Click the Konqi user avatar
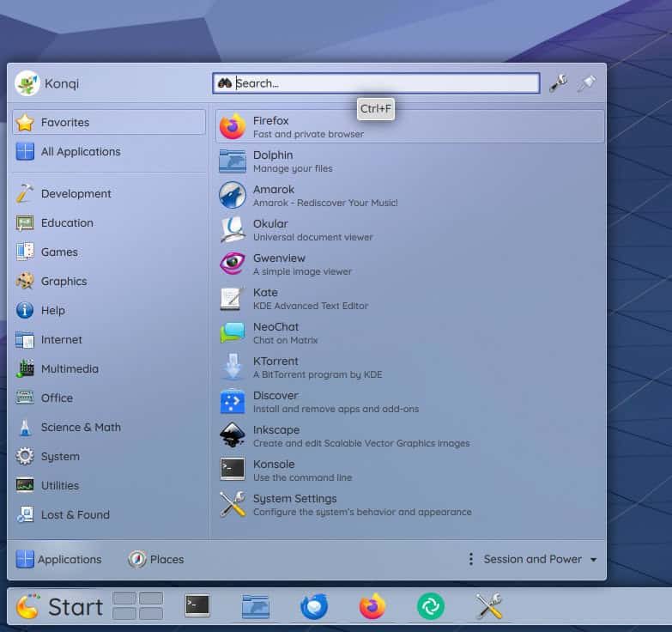This screenshot has width=672, height=632. (27, 83)
